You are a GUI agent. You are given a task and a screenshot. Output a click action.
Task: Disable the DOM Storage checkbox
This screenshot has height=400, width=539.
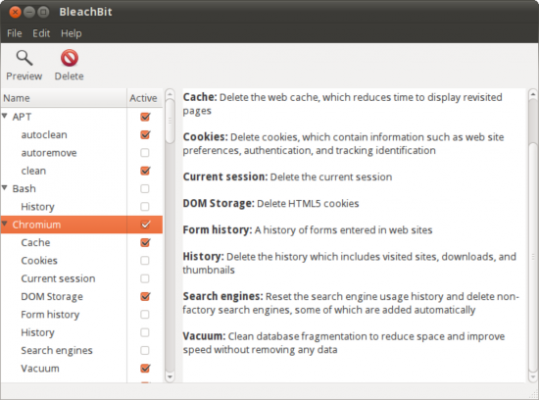coord(145,296)
